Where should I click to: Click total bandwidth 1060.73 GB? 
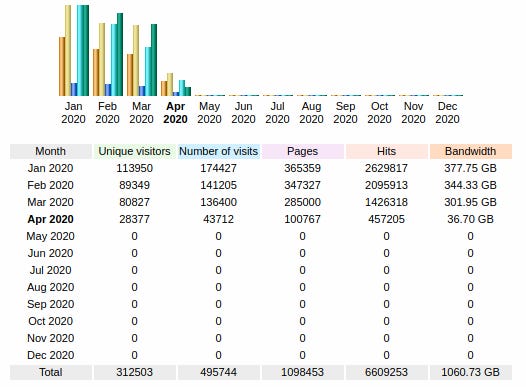coord(470,372)
